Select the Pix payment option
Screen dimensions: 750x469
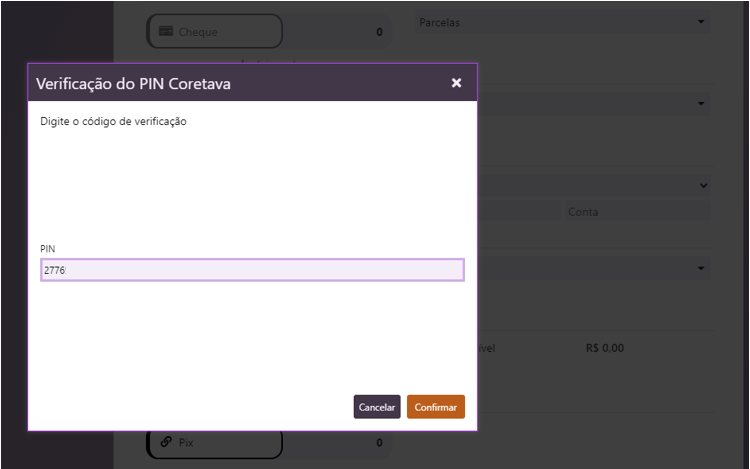(x=215, y=443)
